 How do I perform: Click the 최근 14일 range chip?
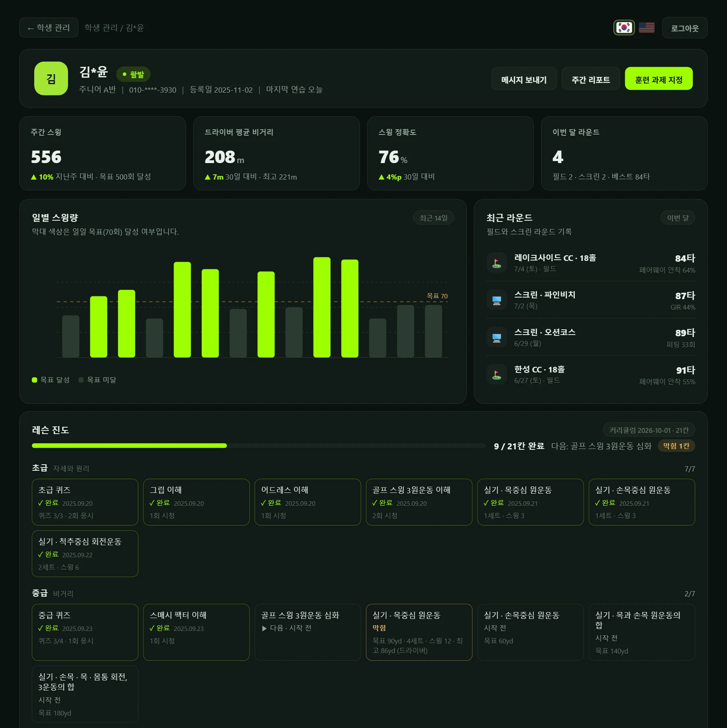[x=434, y=218]
